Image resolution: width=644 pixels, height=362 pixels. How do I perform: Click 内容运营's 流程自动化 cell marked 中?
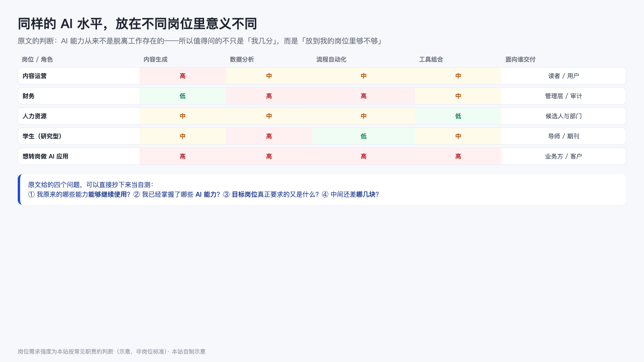[x=364, y=76]
